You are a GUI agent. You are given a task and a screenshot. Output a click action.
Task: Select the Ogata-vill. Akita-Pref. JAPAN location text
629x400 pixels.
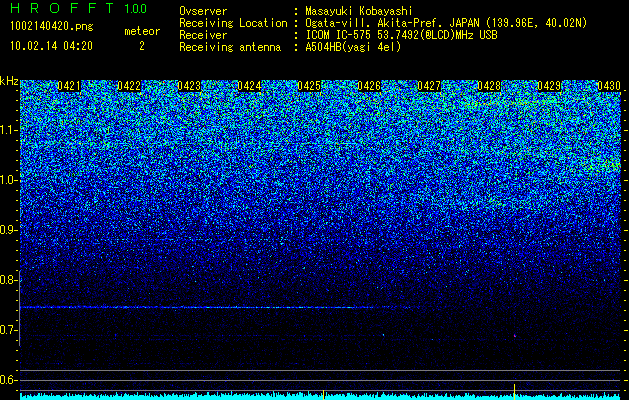point(446,23)
